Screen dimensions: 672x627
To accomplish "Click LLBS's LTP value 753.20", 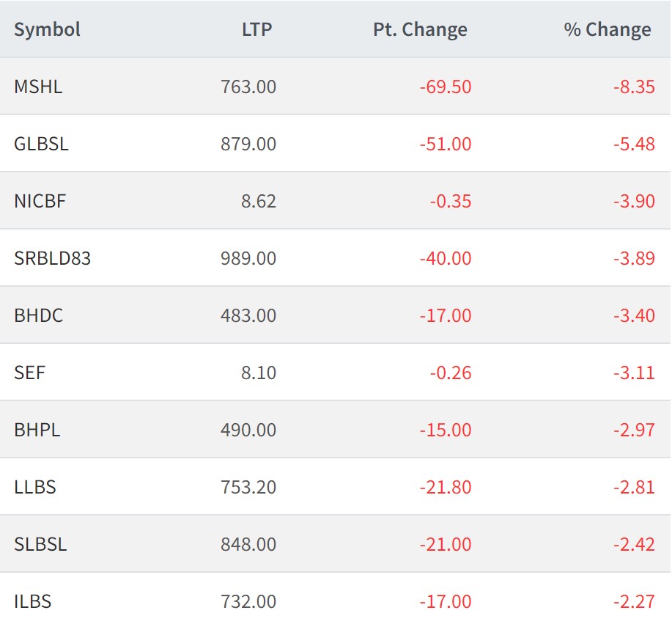I will pos(248,487).
